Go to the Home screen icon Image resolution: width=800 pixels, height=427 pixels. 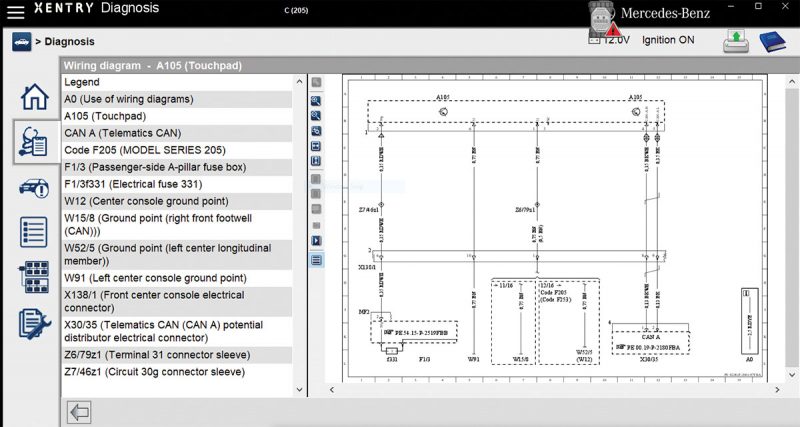tap(34, 97)
